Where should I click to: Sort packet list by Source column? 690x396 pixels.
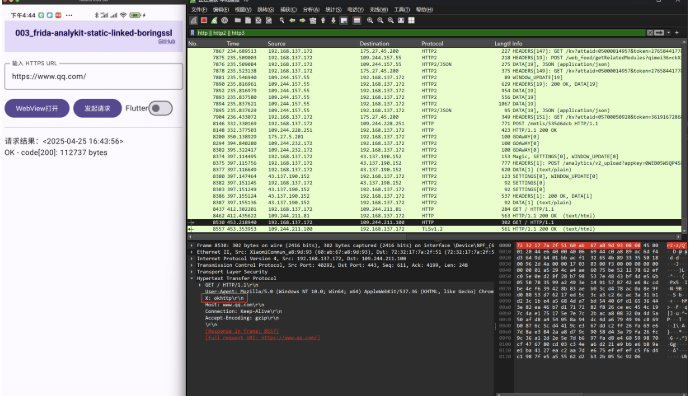[276, 44]
